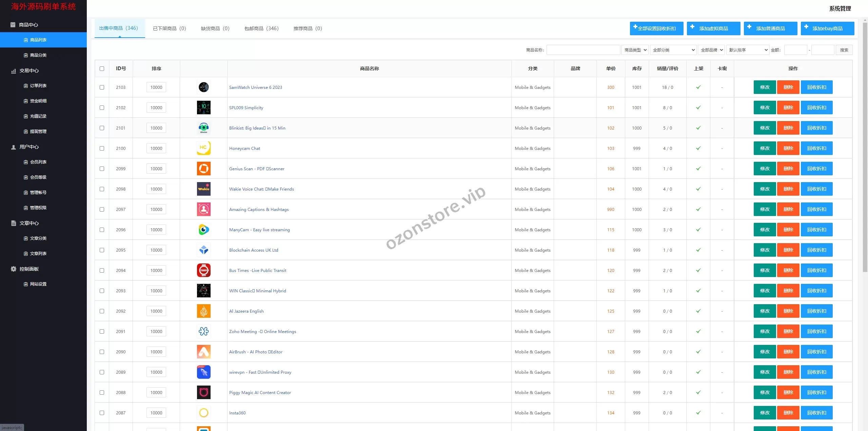
Task: Click the Al Jazeera English app icon
Action: coord(203,311)
